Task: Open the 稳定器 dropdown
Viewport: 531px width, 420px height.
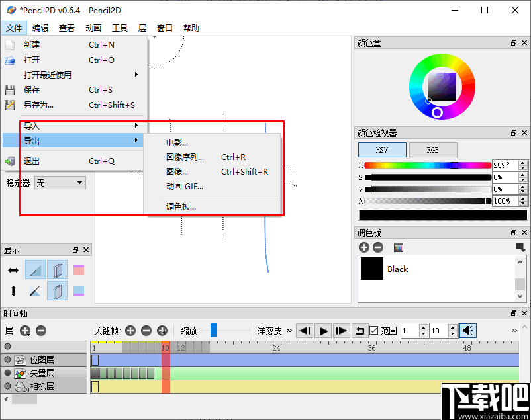Action: (60, 183)
